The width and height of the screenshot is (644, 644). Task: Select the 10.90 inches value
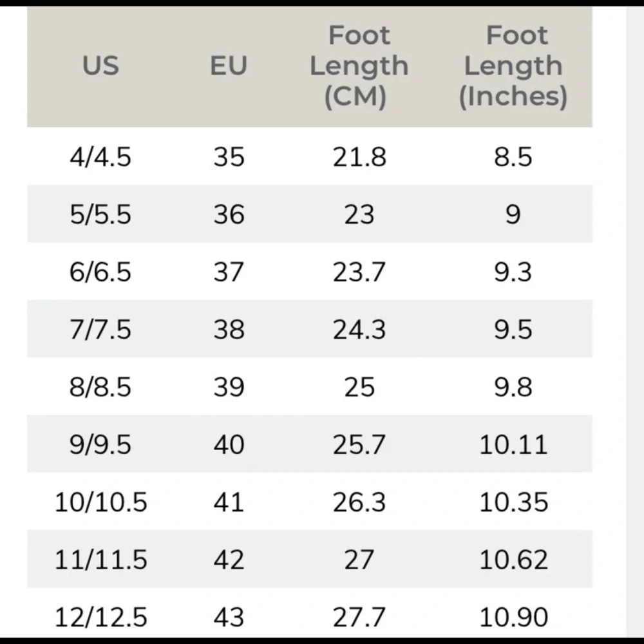click(513, 617)
